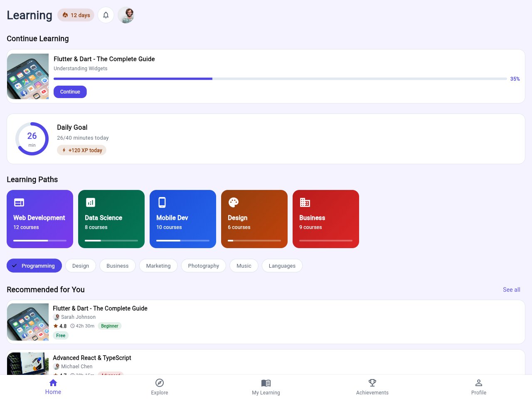
Task: Select the Languages filter chip
Action: tap(282, 266)
